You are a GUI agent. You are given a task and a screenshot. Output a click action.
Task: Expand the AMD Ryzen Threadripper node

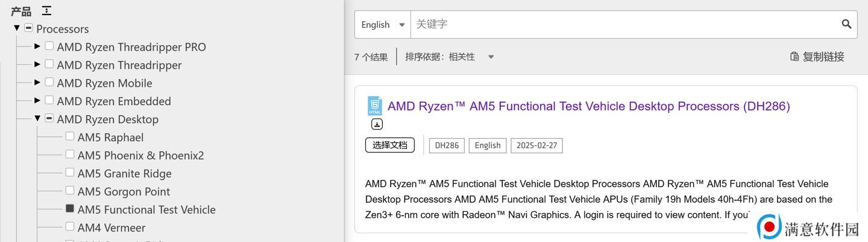[x=37, y=64]
